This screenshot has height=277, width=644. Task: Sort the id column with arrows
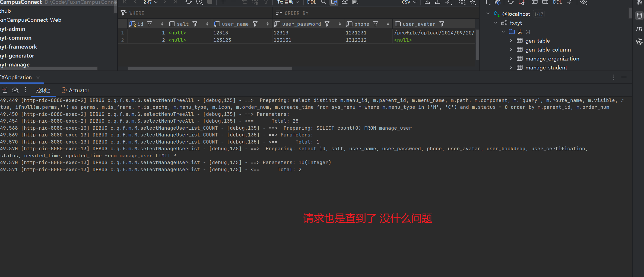pyautogui.click(x=162, y=24)
